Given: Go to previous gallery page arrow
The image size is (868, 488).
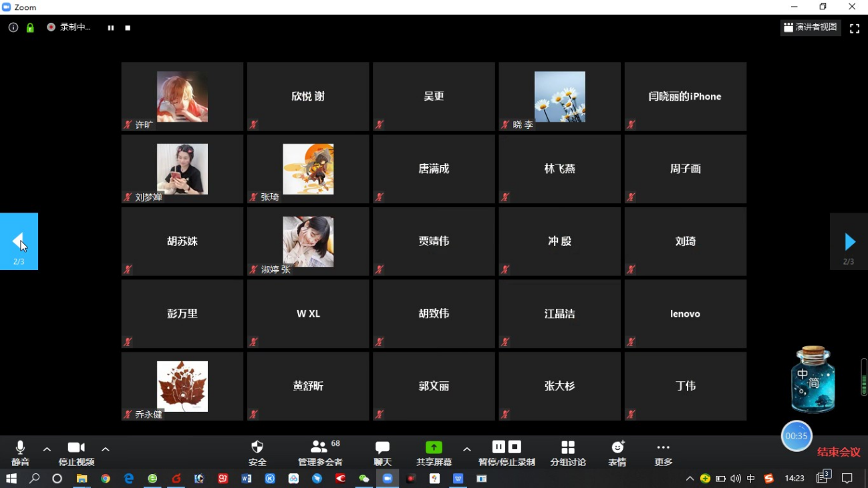Looking at the screenshot, I should click(19, 241).
